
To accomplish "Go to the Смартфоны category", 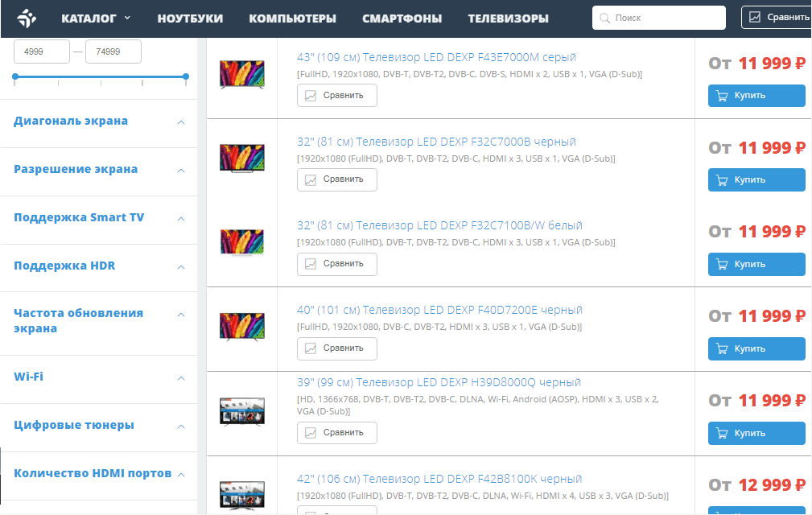I will [402, 19].
